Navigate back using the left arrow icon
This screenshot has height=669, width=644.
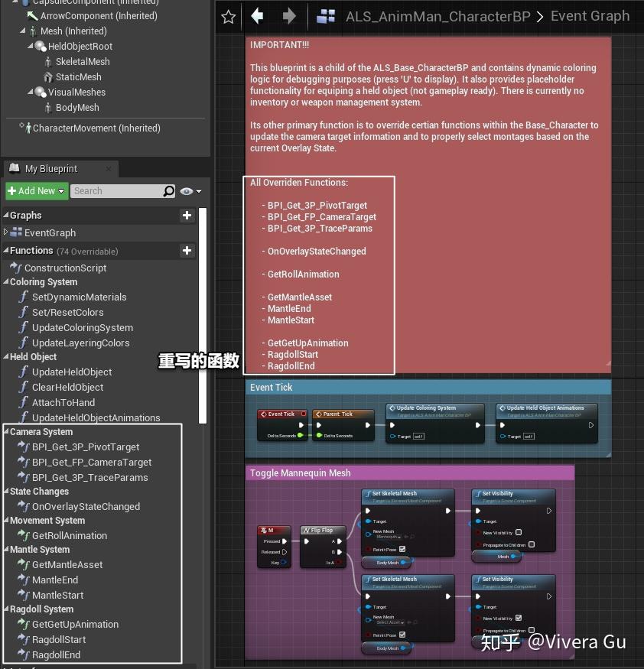coord(256,16)
